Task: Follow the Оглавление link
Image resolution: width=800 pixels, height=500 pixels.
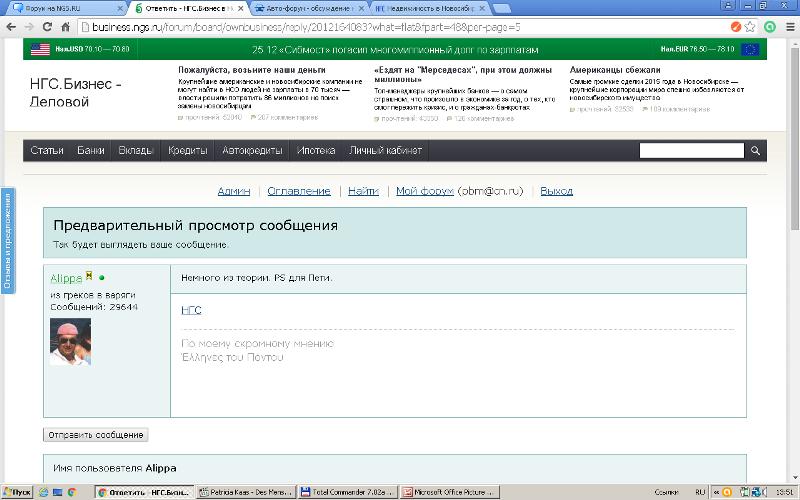Action: coord(298,191)
